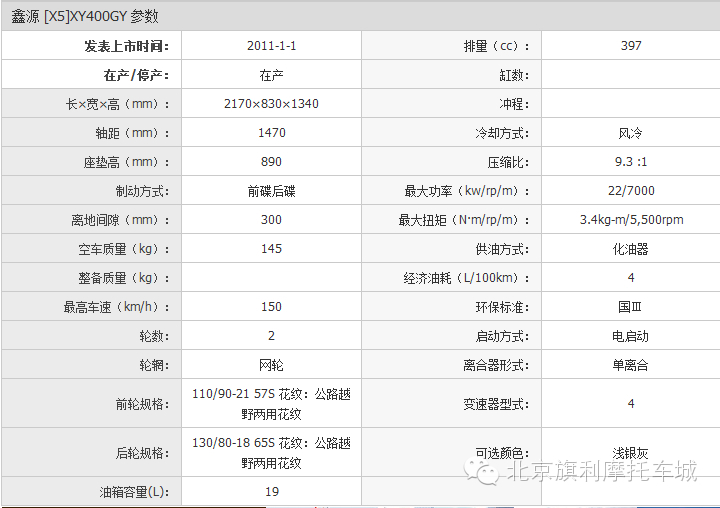720x508 pixels.
Task: Select the production status value '在产'
Action: (x=271, y=75)
